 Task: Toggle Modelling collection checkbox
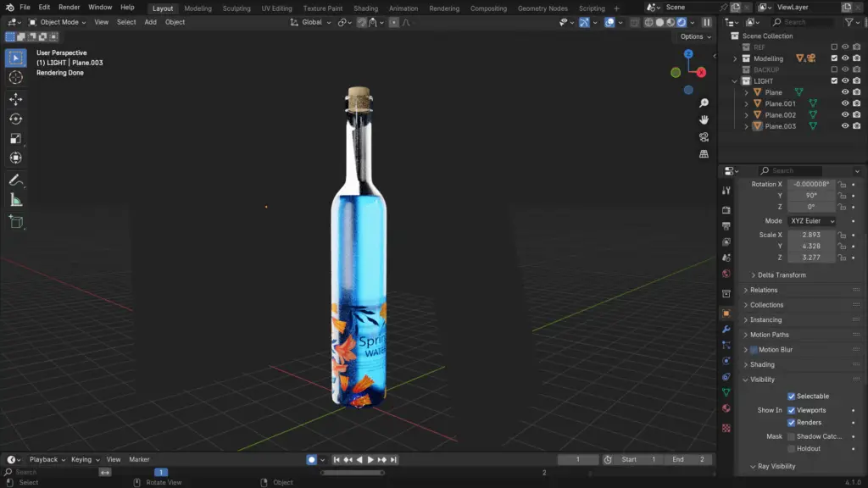[834, 58]
